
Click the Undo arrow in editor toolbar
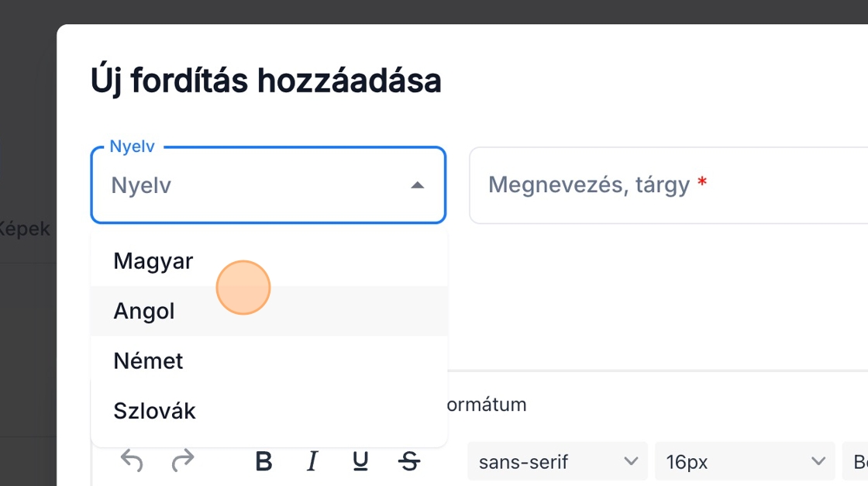pos(133,462)
